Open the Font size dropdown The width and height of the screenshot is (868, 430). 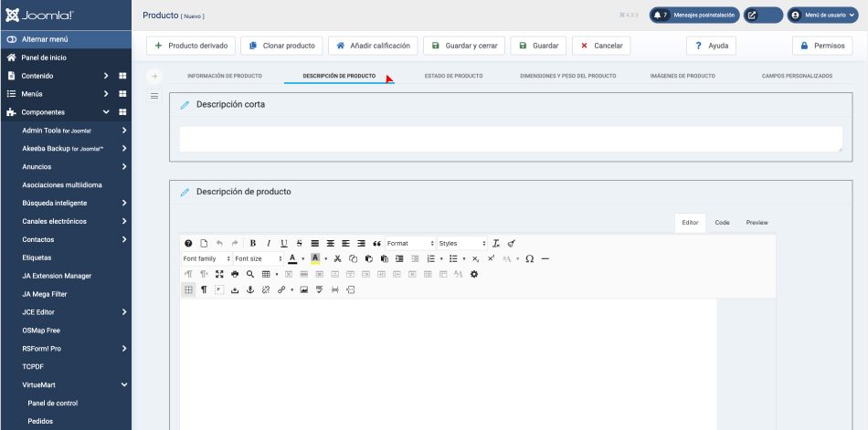point(259,258)
